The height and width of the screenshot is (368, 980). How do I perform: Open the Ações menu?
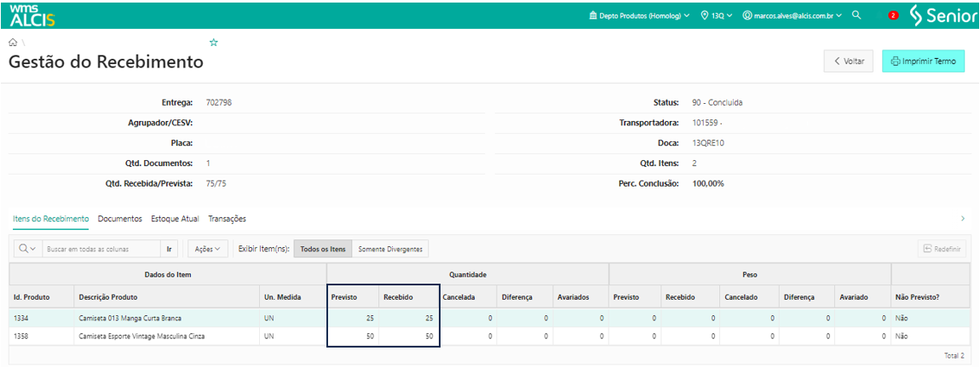tap(207, 249)
